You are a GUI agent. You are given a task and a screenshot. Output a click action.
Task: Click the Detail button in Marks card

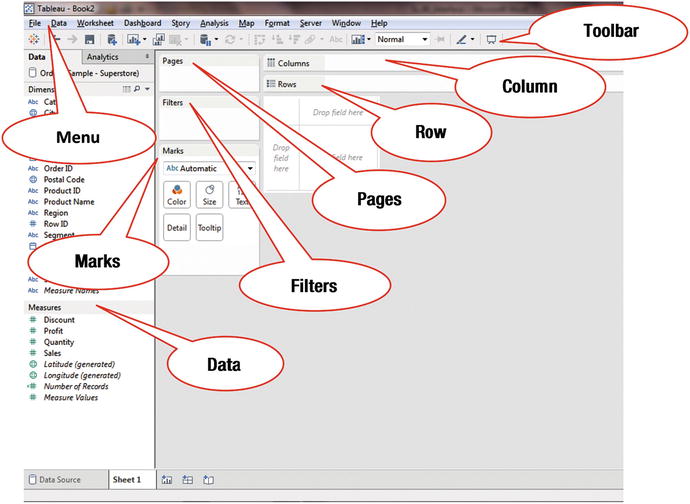pyautogui.click(x=177, y=228)
